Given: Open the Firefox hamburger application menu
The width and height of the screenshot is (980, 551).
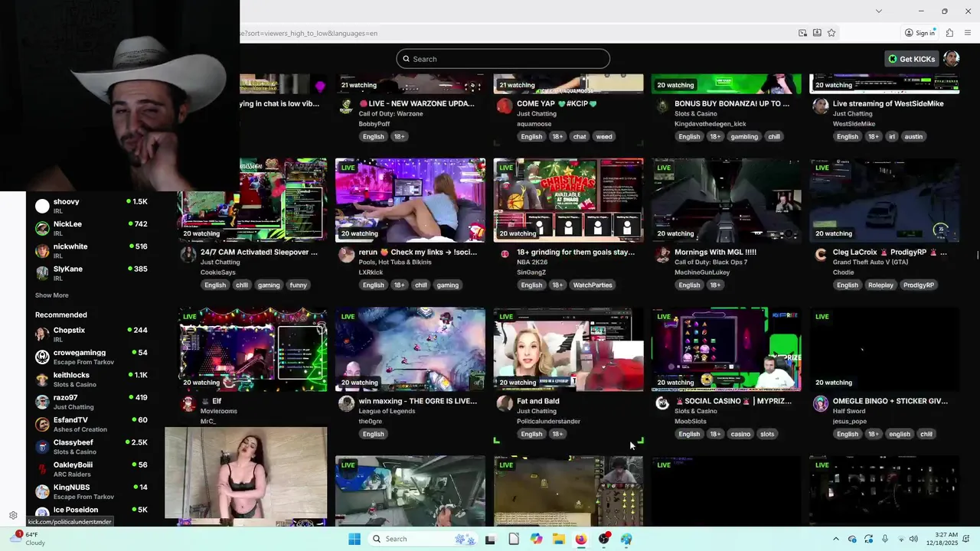Looking at the screenshot, I should pos(969,33).
